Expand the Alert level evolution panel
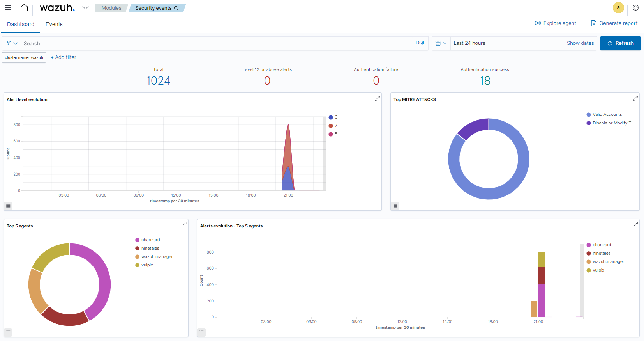This screenshot has width=644, height=341. click(x=377, y=98)
